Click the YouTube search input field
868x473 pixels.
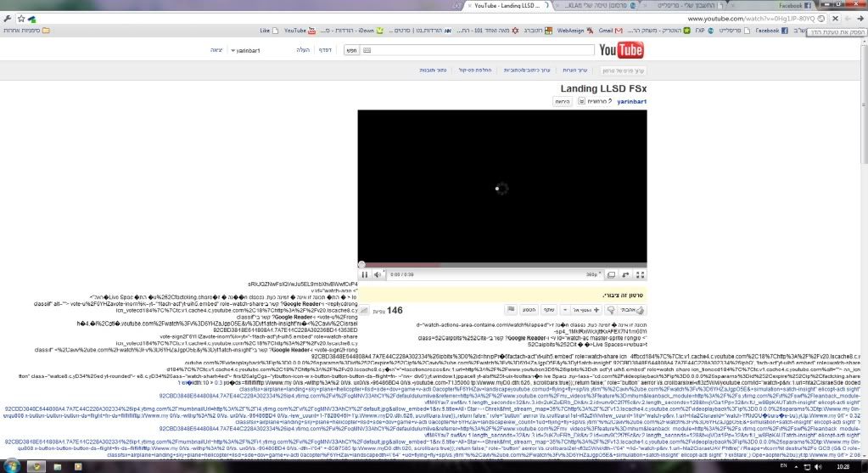(477, 50)
